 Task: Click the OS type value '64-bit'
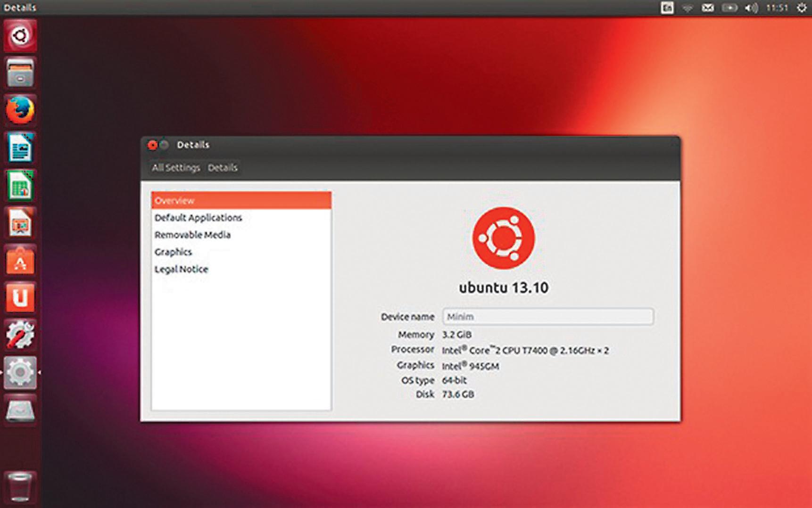tap(454, 380)
